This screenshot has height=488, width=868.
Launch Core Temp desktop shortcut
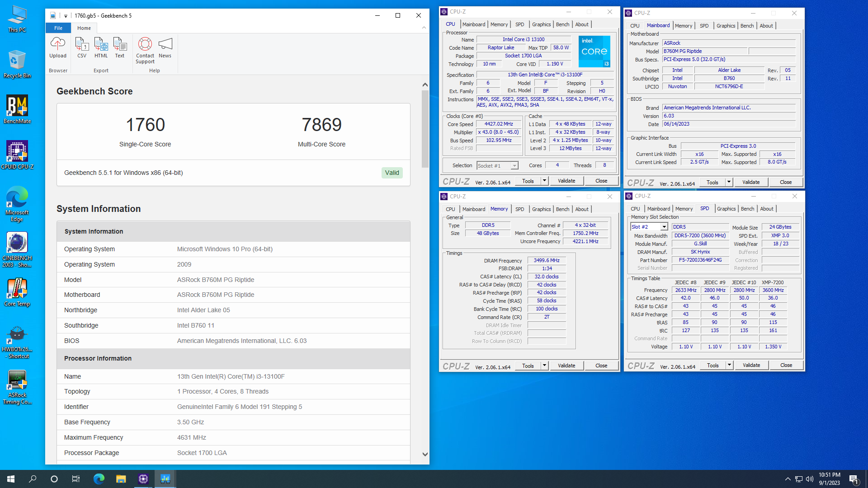pyautogui.click(x=17, y=293)
